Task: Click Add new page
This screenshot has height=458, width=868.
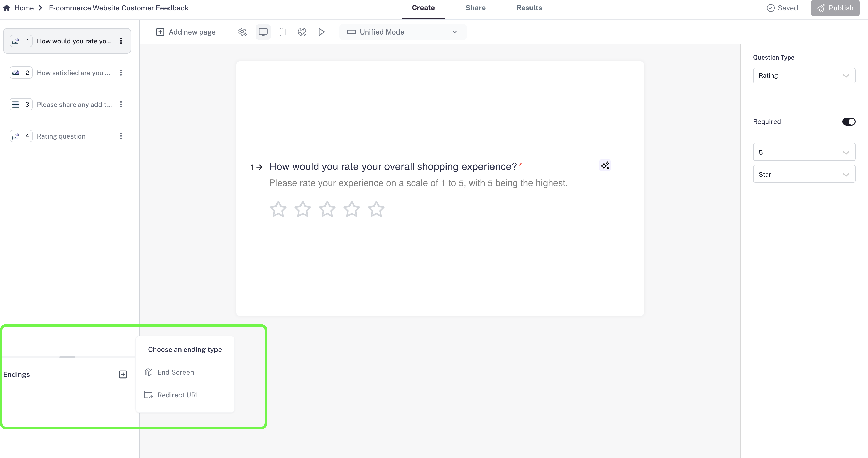Action: point(186,32)
